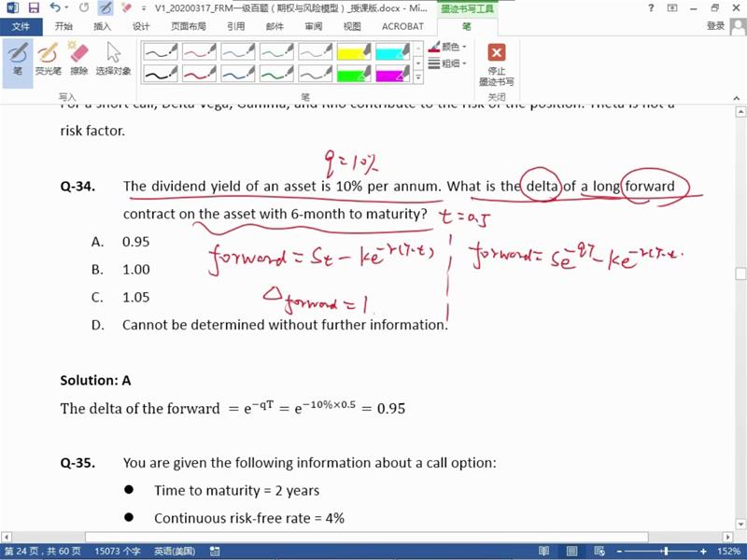Image resolution: width=747 pixels, height=560 pixels.
Task: Pick the thick gray pen style
Action: [315, 74]
